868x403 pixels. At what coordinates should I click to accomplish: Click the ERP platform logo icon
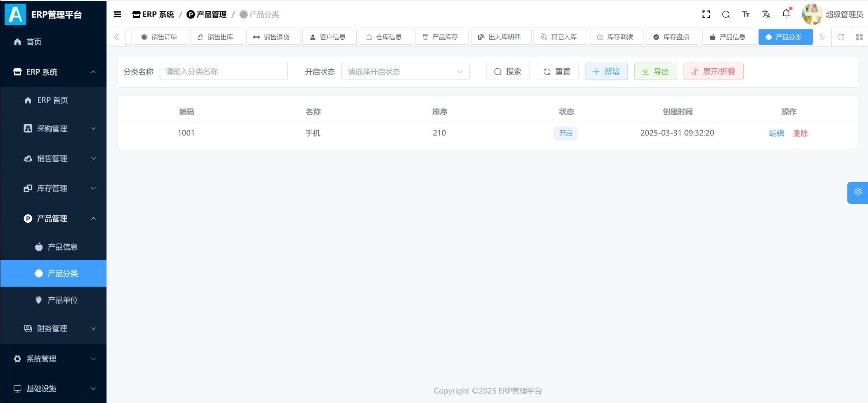click(15, 14)
